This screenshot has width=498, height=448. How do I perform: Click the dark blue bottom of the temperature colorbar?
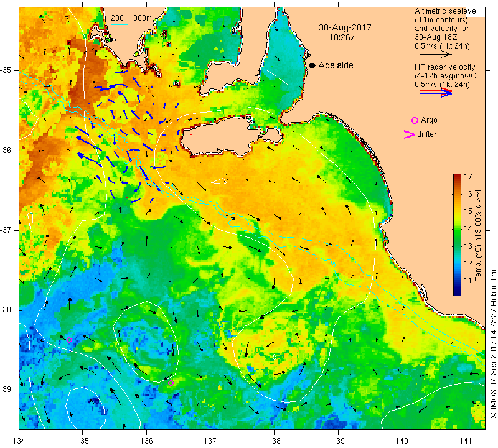tap(457, 292)
